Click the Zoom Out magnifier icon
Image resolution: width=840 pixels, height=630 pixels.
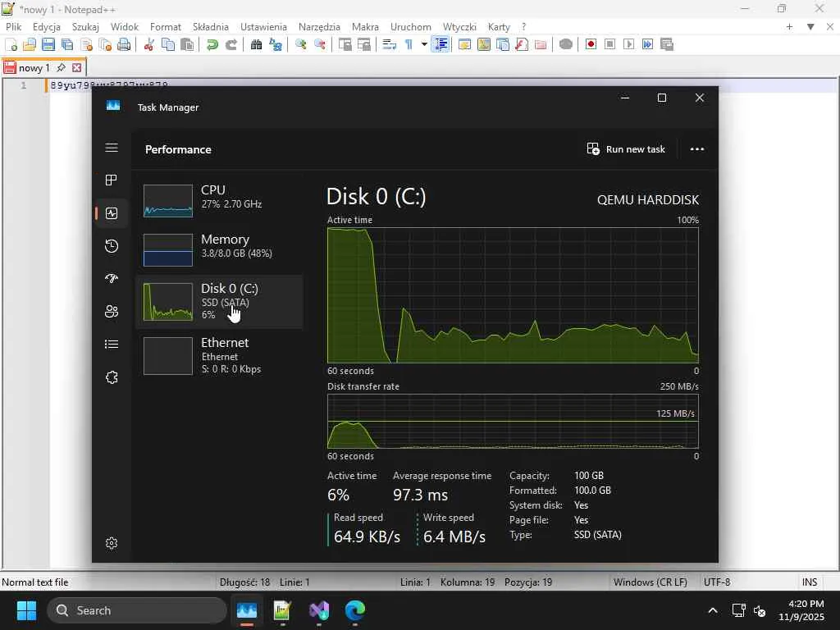(x=320, y=44)
